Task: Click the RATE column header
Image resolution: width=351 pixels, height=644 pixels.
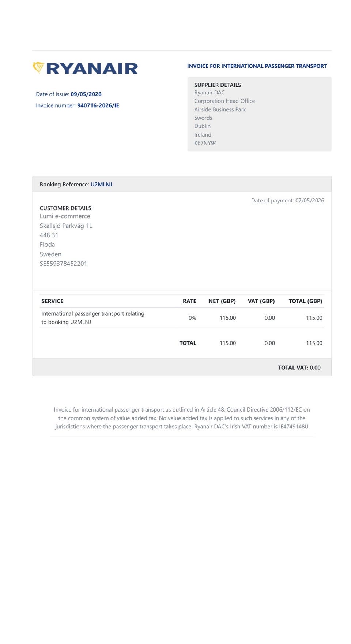Action: tap(189, 301)
